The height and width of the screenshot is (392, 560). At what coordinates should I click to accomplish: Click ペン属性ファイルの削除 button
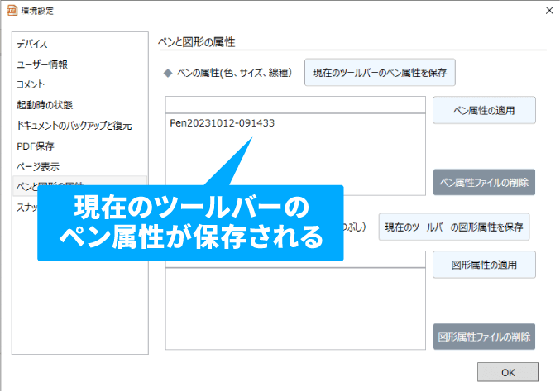(484, 182)
